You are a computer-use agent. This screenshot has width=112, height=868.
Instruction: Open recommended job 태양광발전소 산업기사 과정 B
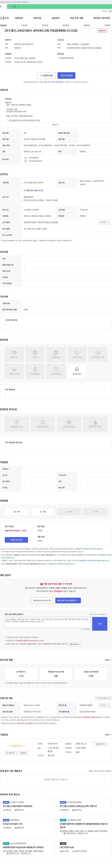[84, 826]
